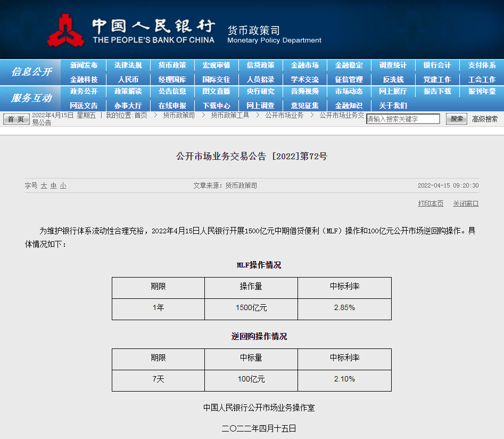Screen dimensions: 504x439
Task: Open 报告下载 navigation item
Action: 437,92
